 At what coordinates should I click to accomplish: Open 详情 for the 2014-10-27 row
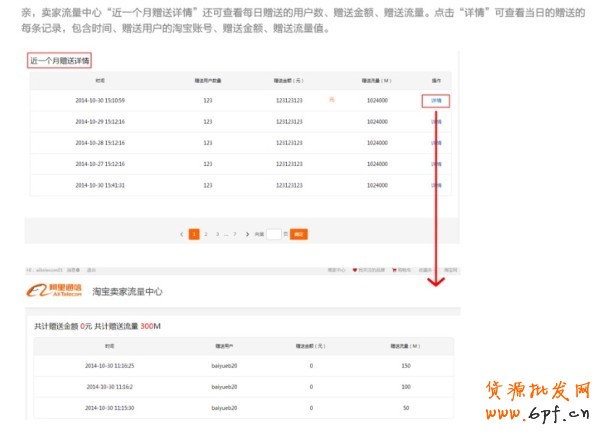pyautogui.click(x=436, y=164)
